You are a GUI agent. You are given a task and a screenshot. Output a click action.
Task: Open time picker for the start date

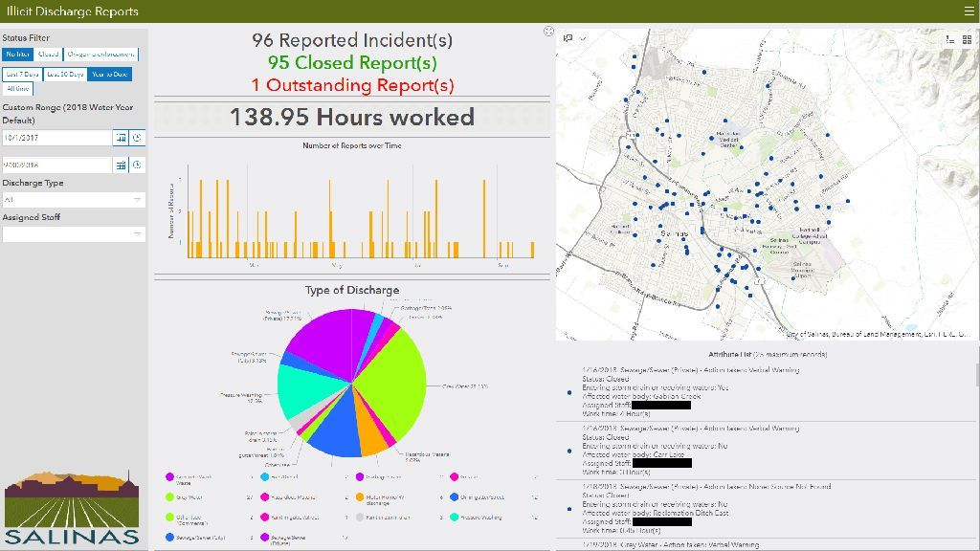[137, 138]
